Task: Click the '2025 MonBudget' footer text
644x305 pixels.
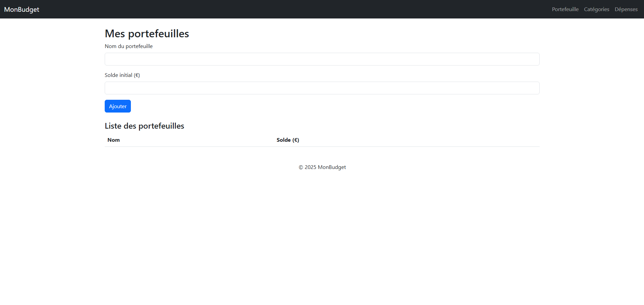Action: [325, 167]
